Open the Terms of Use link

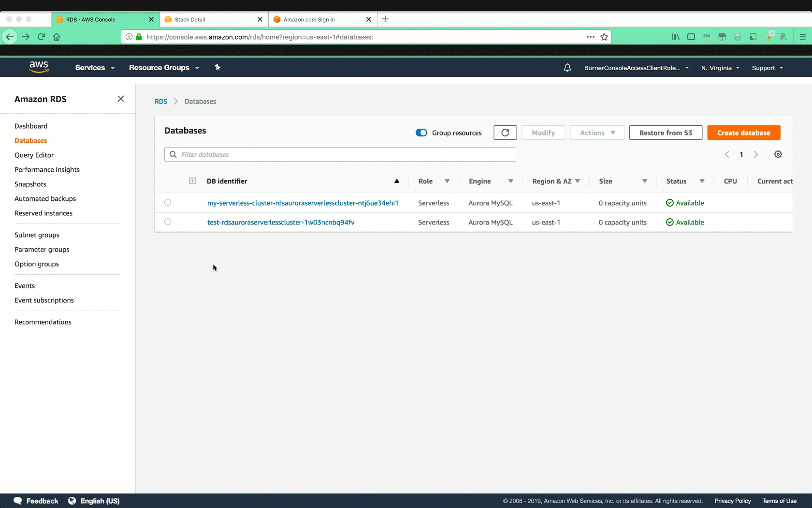tap(779, 501)
